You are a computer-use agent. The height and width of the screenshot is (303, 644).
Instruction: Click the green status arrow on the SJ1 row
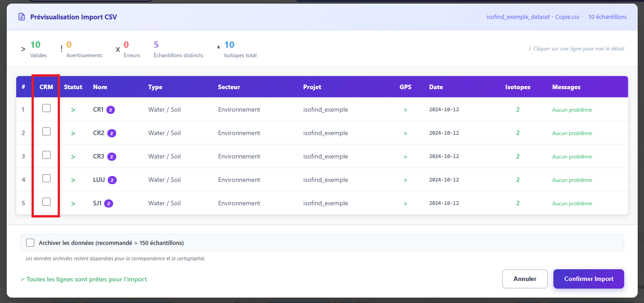pyautogui.click(x=73, y=203)
